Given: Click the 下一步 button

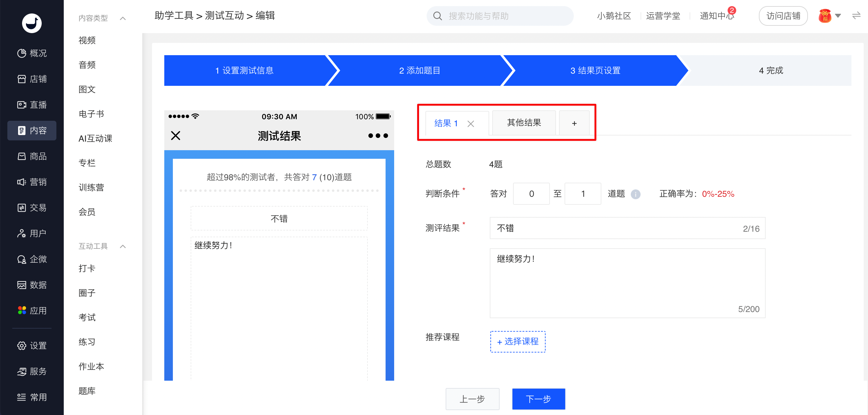Looking at the screenshot, I should coord(538,399).
